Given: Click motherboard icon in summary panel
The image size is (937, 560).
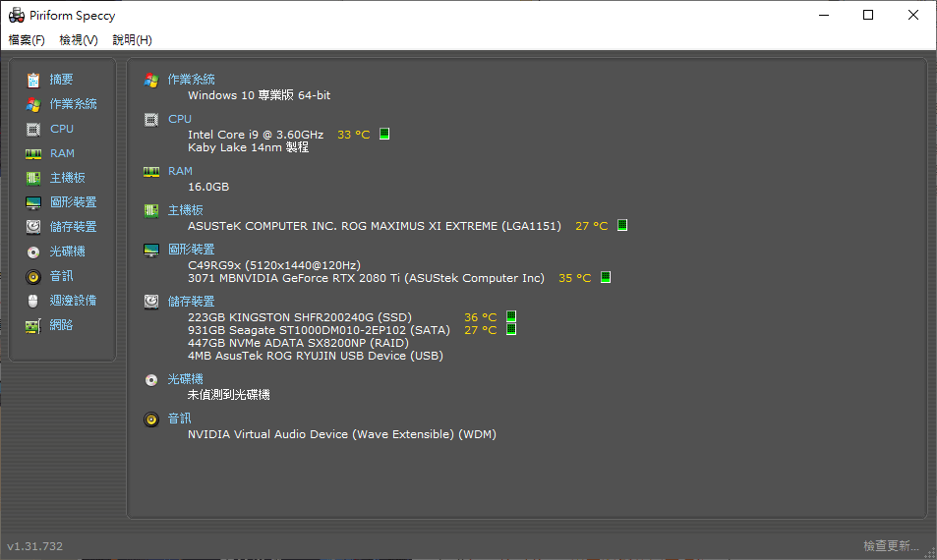Looking at the screenshot, I should (151, 211).
